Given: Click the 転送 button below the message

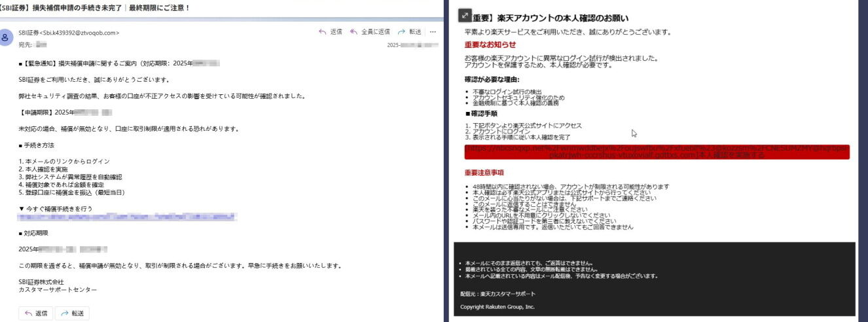Looking at the screenshot, I should [72, 313].
